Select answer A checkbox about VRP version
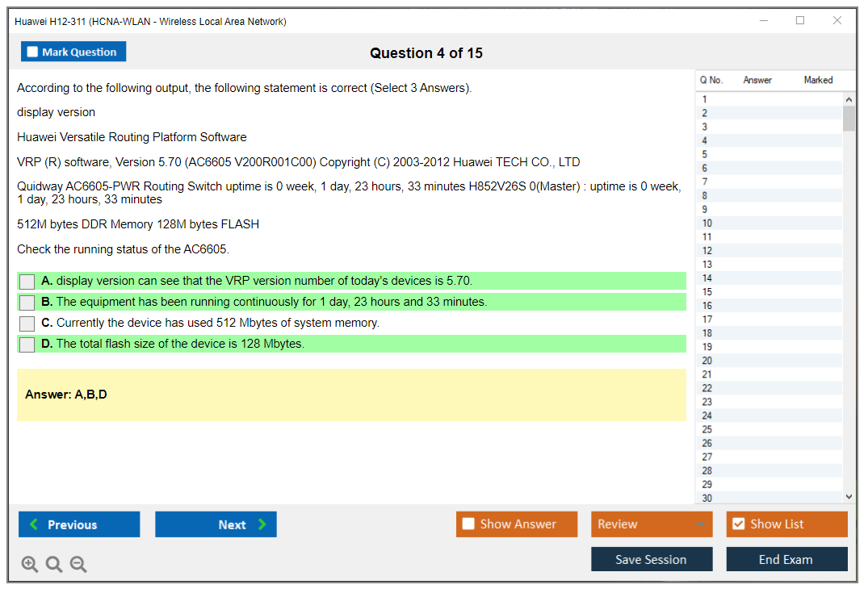This screenshot has width=868, height=593. 27,282
